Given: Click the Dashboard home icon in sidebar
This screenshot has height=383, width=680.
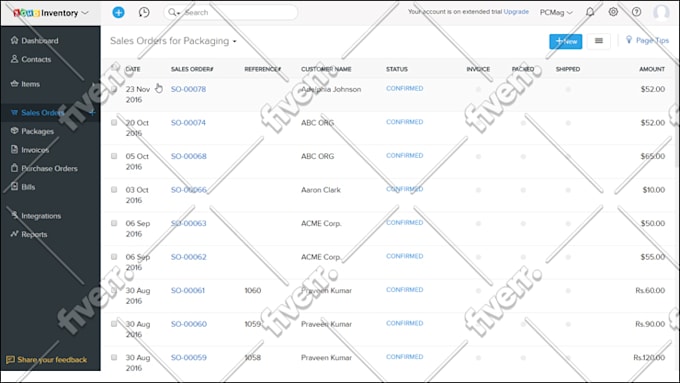Looking at the screenshot, I should pyautogui.click(x=14, y=40).
